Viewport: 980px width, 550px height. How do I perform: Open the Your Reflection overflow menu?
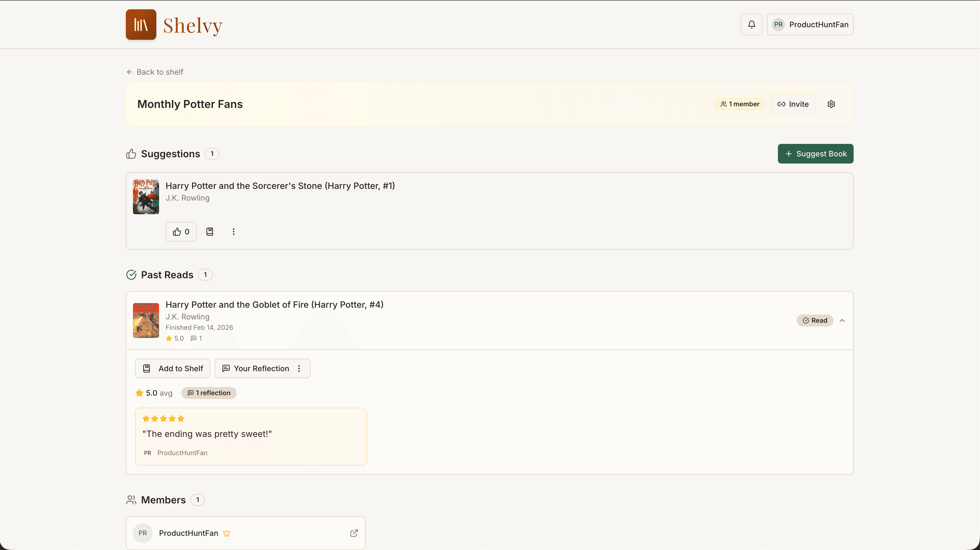point(299,368)
